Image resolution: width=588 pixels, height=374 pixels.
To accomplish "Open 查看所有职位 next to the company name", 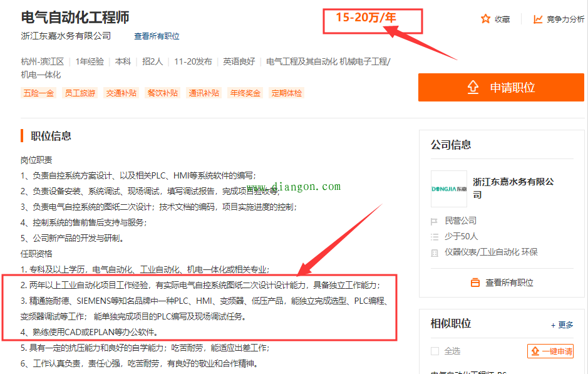I will click(157, 36).
